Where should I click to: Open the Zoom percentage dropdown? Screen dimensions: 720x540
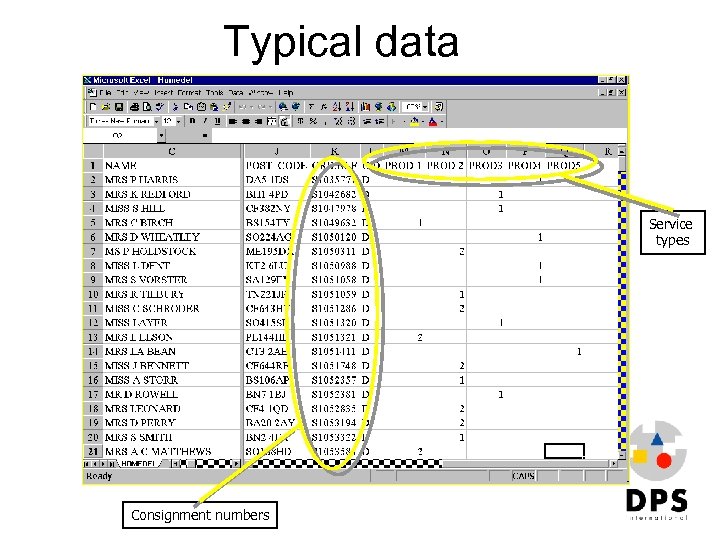coord(425,107)
